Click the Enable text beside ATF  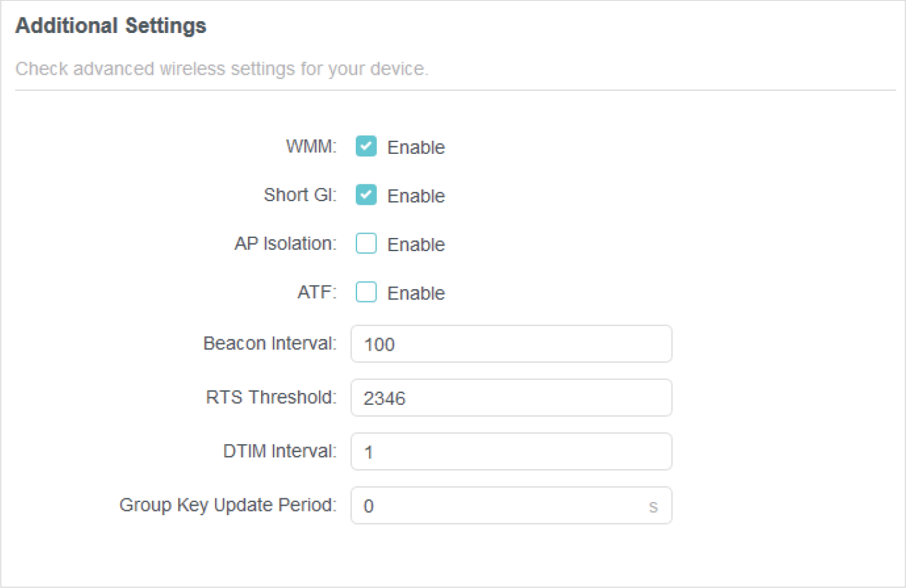[x=416, y=293]
